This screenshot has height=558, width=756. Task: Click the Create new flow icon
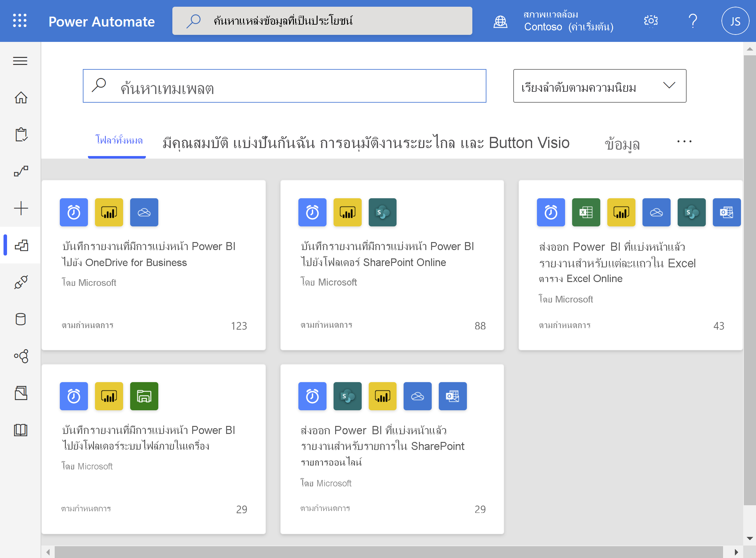coord(20,208)
